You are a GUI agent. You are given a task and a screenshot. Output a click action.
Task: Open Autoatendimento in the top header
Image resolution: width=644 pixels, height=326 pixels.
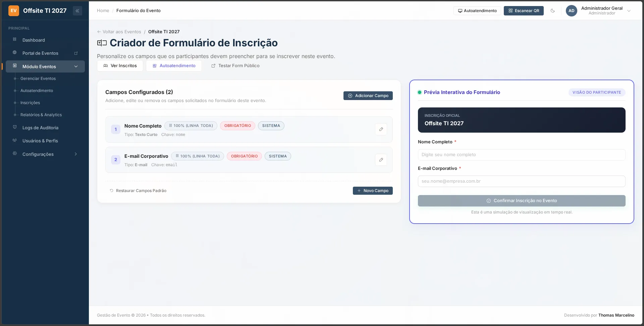click(x=477, y=11)
